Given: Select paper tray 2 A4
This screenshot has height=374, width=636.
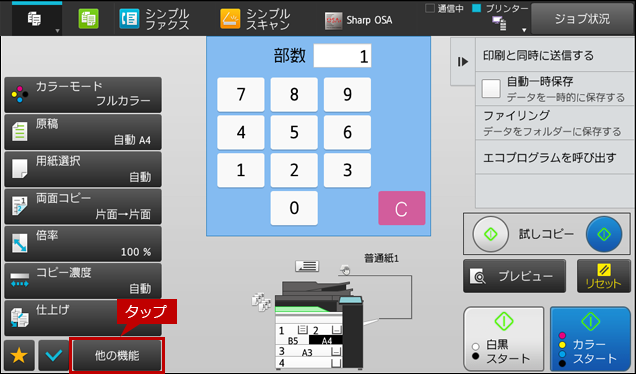Looking at the screenshot, I should point(326,335).
